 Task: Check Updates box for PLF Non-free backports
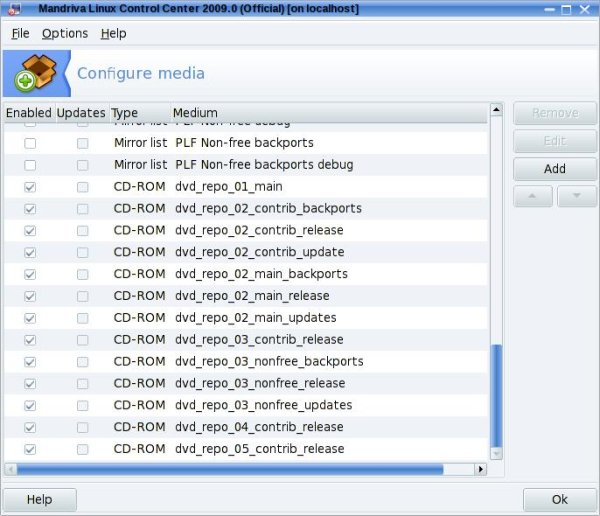click(x=82, y=143)
